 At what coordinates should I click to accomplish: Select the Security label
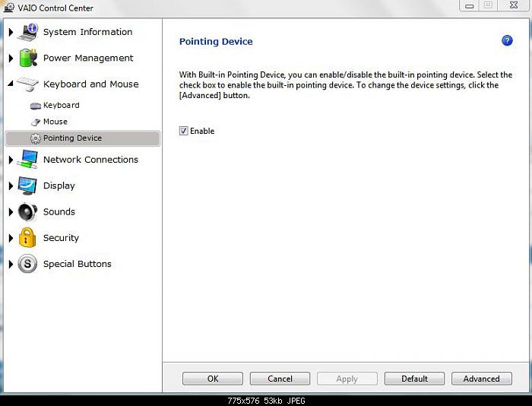(x=61, y=238)
